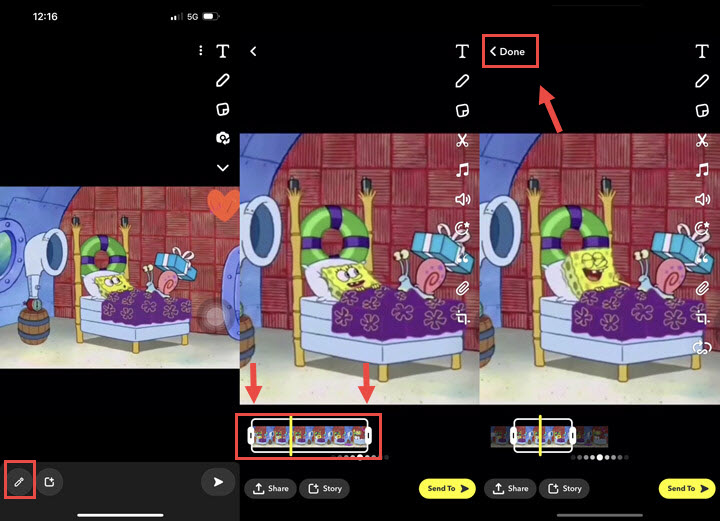Tap the quote icon in middle screen
720x521 pixels.
[462, 258]
